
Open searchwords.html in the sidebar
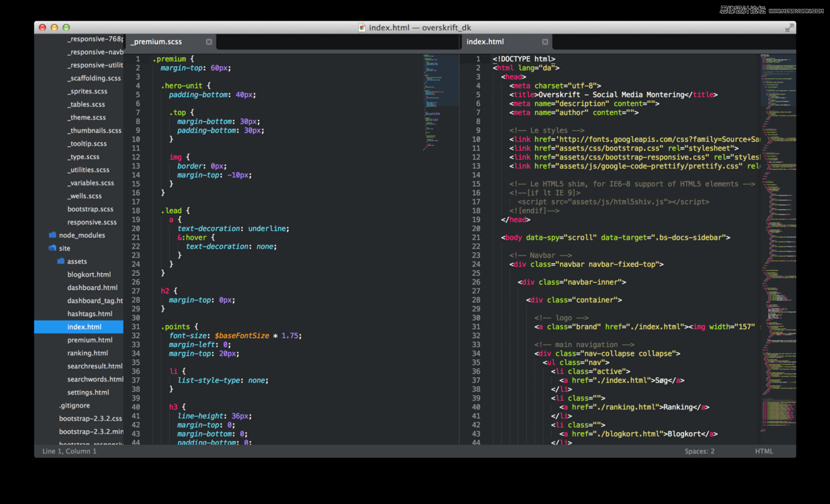click(x=95, y=379)
